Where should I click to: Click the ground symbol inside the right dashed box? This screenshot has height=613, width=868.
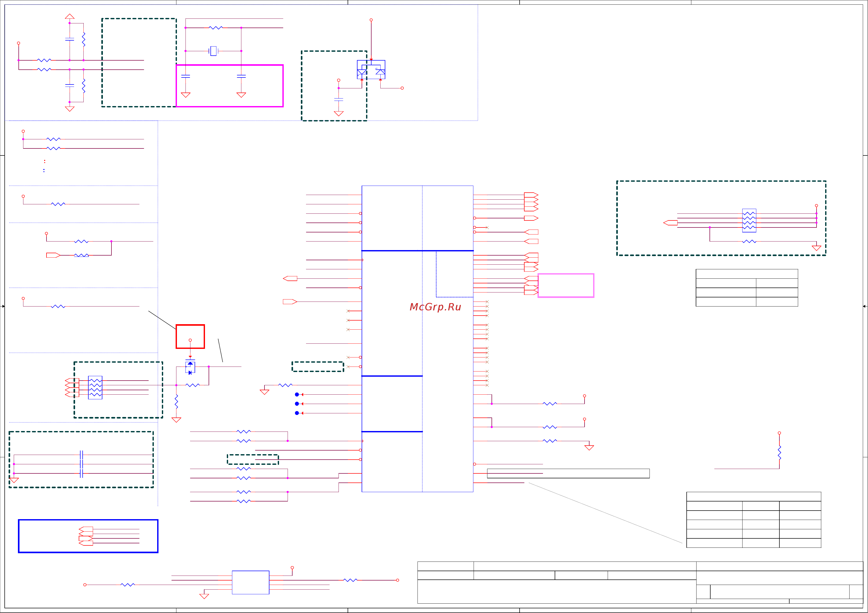coord(817,248)
